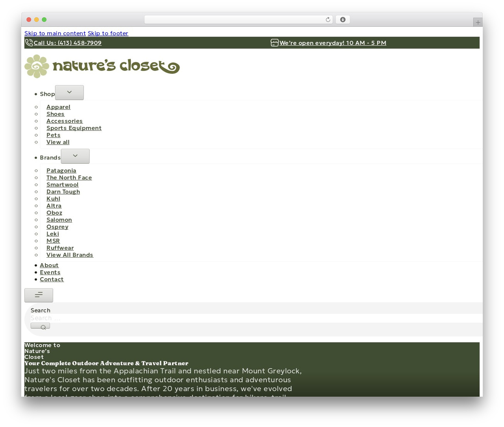Choose the Oboz brand
The width and height of the screenshot is (504, 427).
pos(54,213)
